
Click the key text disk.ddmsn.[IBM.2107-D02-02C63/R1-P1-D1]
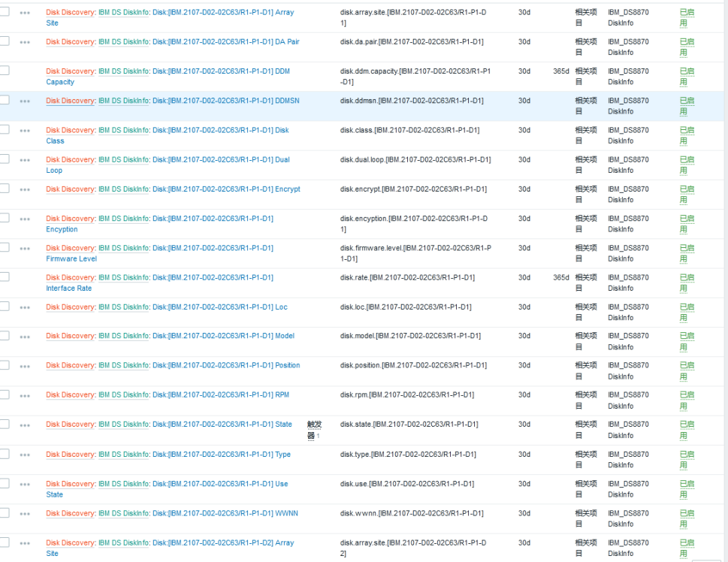coord(412,101)
